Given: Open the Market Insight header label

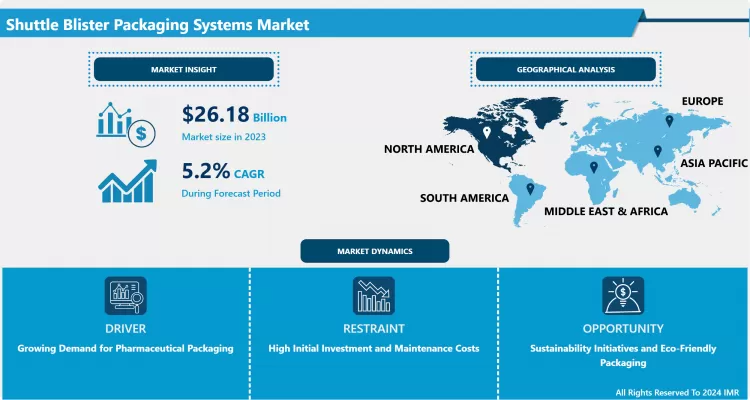Looking at the screenshot, I should pos(183,69).
